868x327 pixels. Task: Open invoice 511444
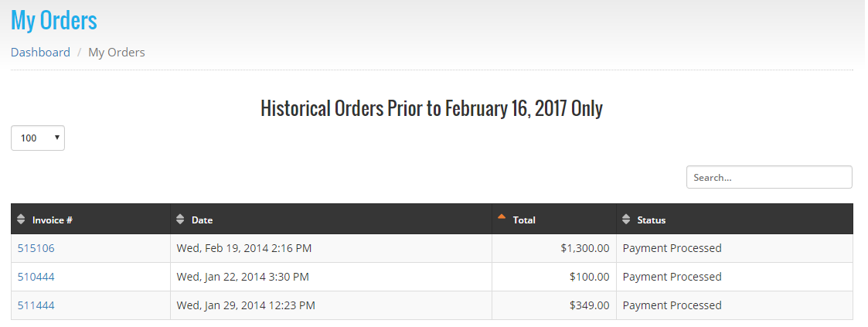pos(36,305)
